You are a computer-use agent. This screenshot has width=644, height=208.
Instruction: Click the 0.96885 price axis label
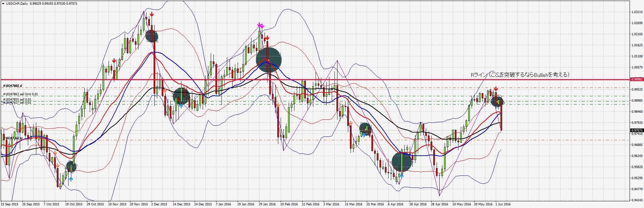pos(637,145)
